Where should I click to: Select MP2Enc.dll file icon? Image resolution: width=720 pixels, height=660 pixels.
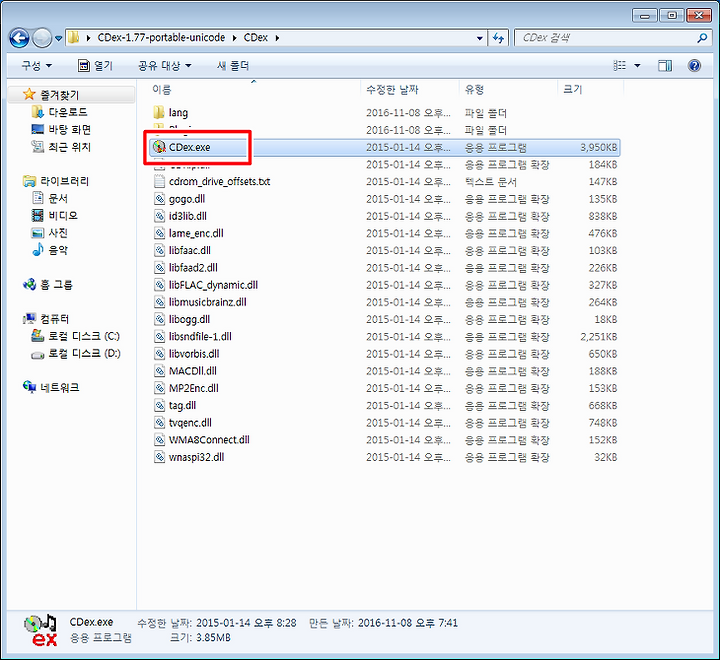coord(159,388)
